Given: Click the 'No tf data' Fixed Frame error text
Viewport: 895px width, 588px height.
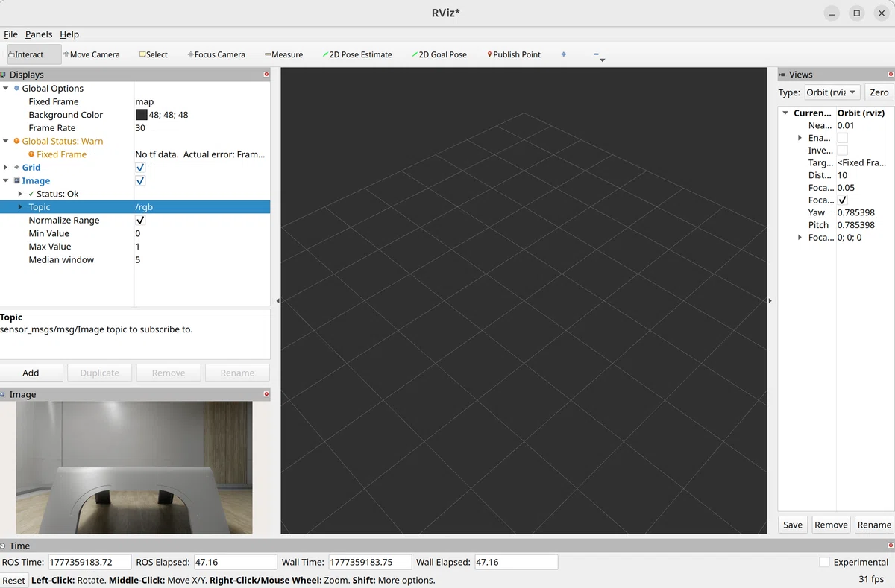Looking at the screenshot, I should (200, 154).
